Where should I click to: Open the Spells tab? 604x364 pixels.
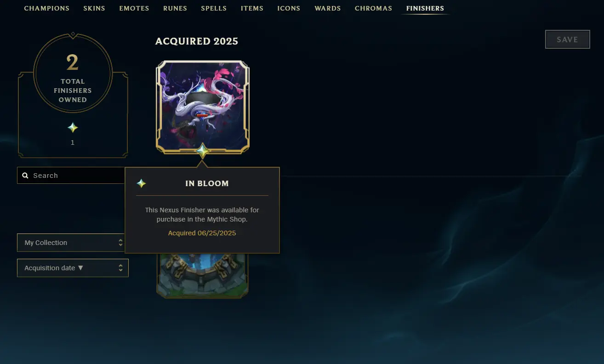pyautogui.click(x=214, y=8)
